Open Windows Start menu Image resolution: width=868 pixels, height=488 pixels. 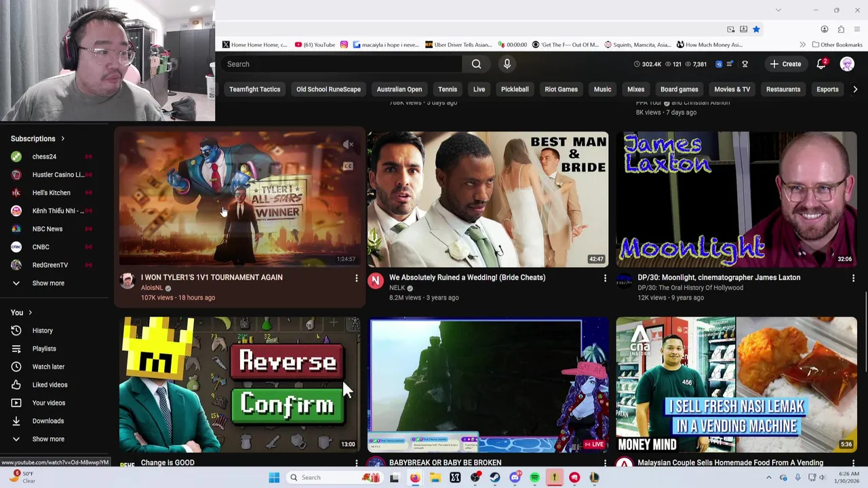(274, 477)
